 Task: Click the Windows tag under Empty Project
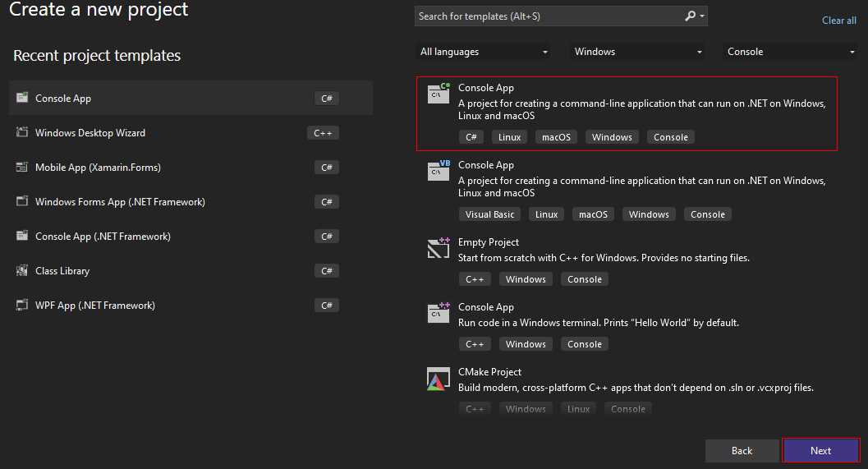[526, 279]
